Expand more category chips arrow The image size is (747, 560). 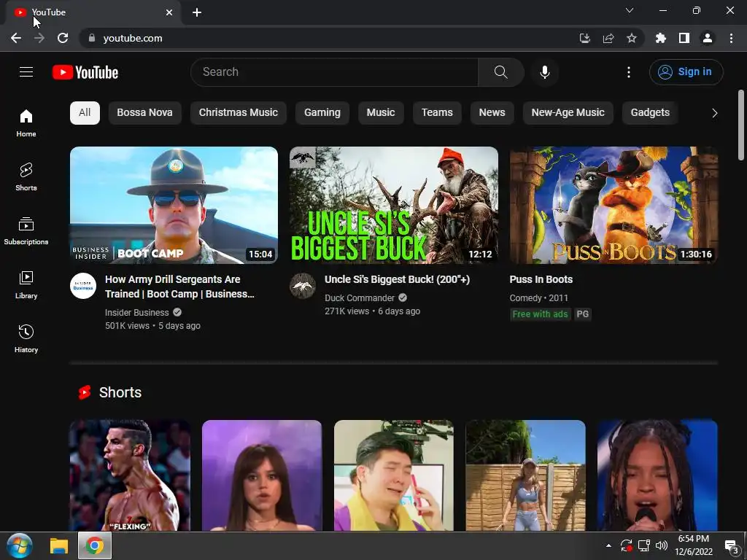(714, 113)
